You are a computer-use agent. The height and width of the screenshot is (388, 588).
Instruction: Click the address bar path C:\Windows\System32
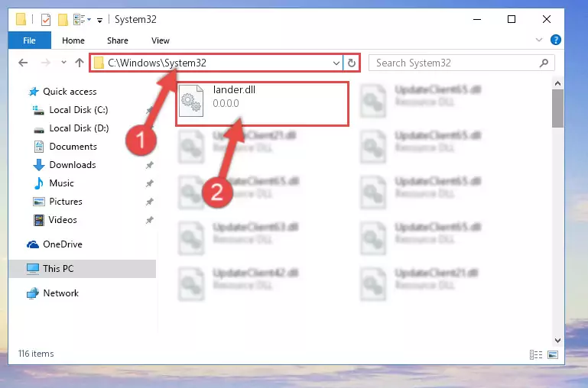click(157, 63)
